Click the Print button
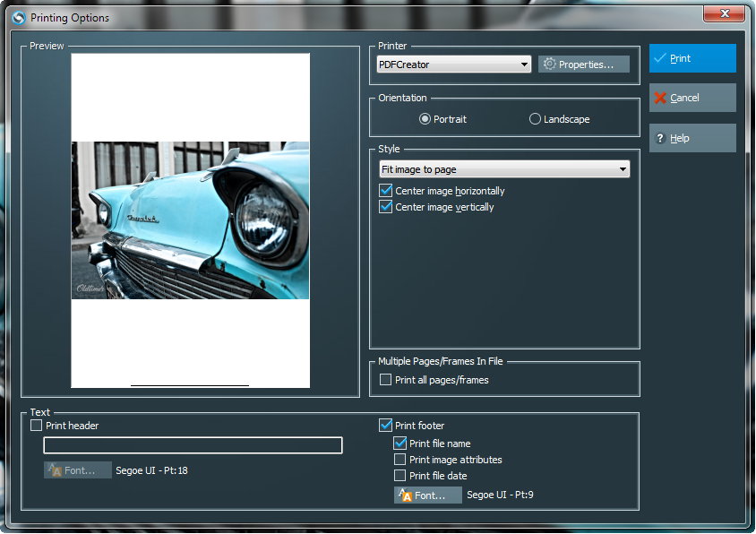Image resolution: width=756 pixels, height=534 pixels. pyautogui.click(x=692, y=58)
